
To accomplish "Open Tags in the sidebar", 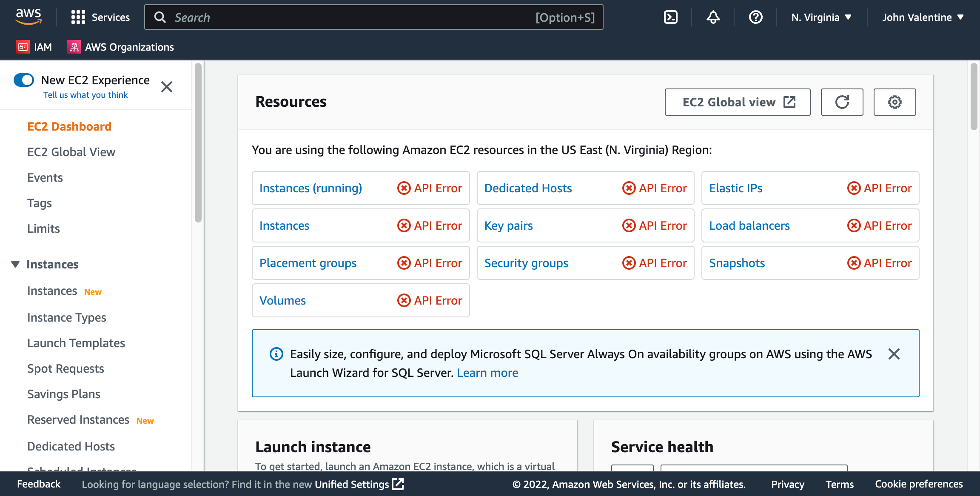I will click(40, 203).
